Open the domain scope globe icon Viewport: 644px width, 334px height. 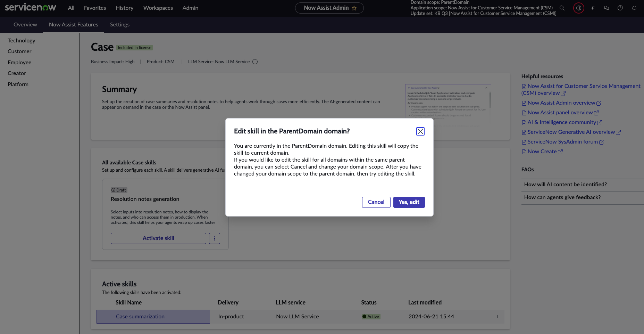coord(579,8)
